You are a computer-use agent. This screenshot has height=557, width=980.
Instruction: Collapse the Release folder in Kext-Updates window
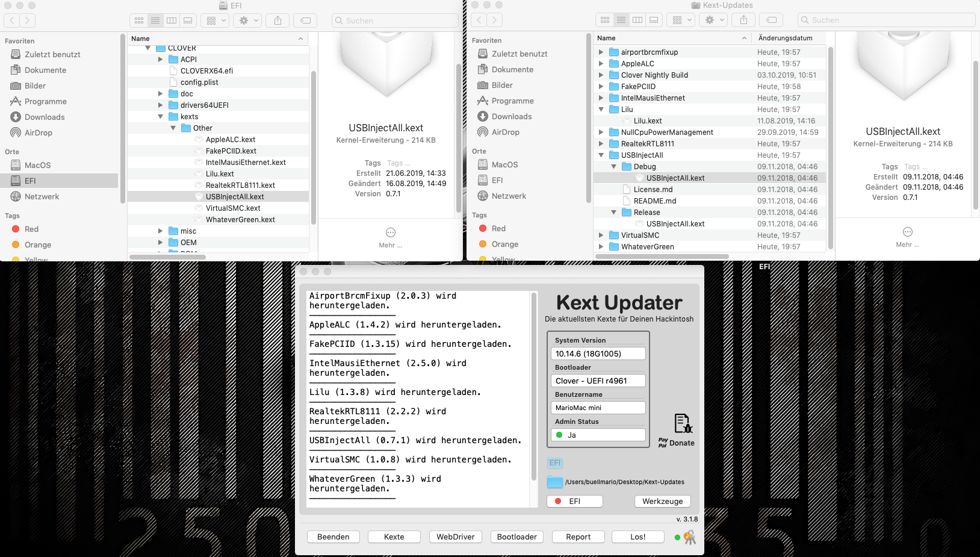(x=613, y=213)
